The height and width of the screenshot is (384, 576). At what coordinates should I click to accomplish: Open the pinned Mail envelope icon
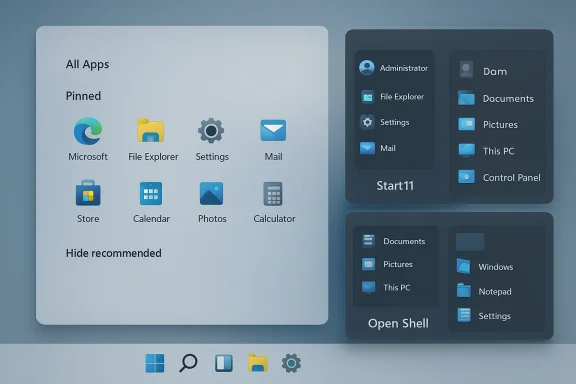click(273, 130)
